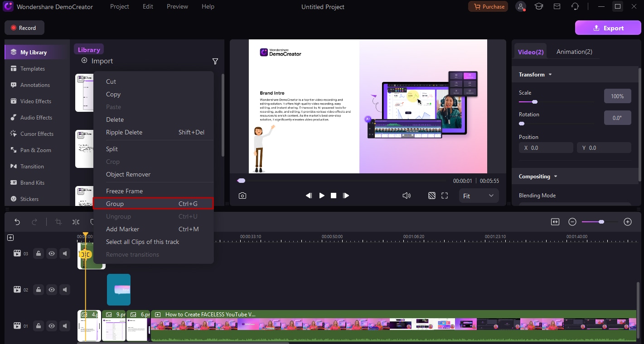Toggle the lock on track 03

point(39,253)
